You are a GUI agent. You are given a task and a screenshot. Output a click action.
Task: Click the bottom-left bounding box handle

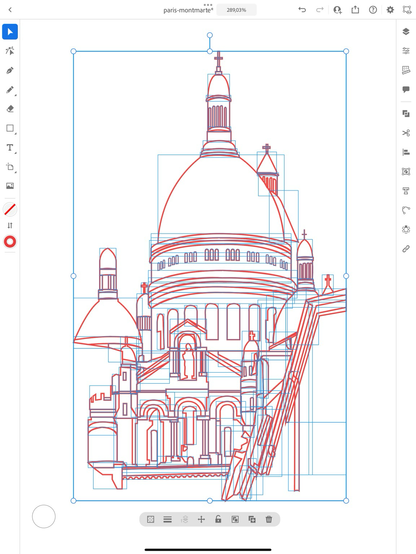click(74, 501)
